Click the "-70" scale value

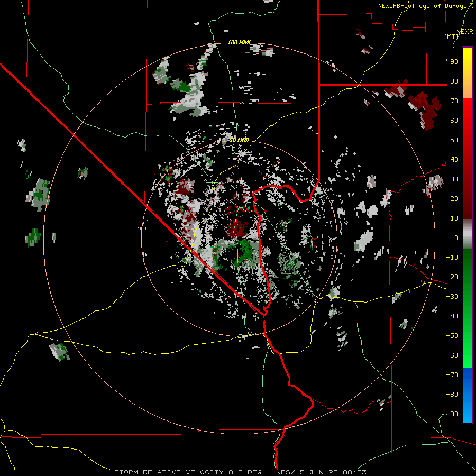[452, 375]
